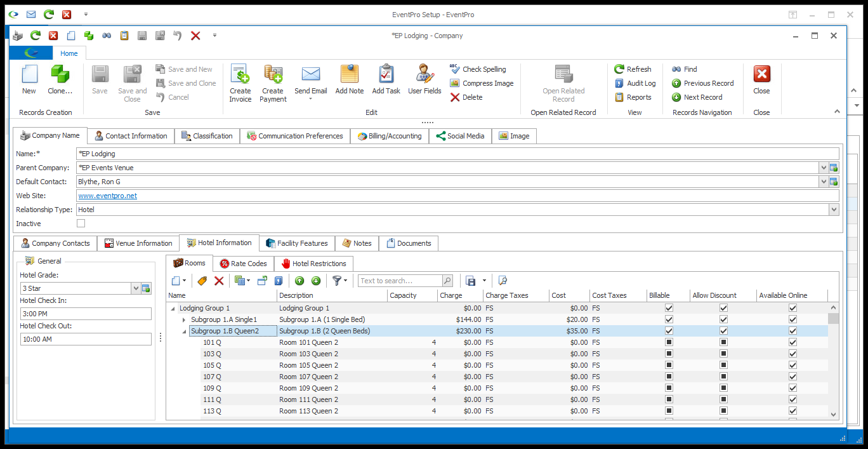Click the rooms grid edit tag icon

click(202, 281)
